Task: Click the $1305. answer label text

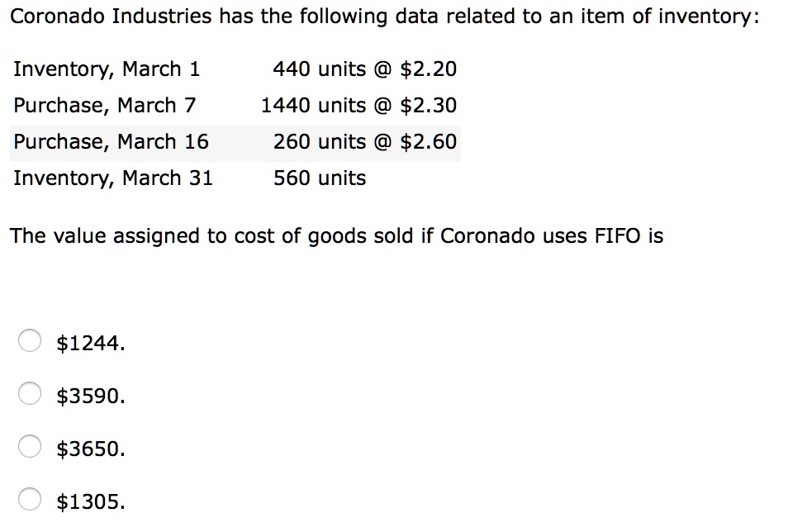Action: tap(91, 501)
